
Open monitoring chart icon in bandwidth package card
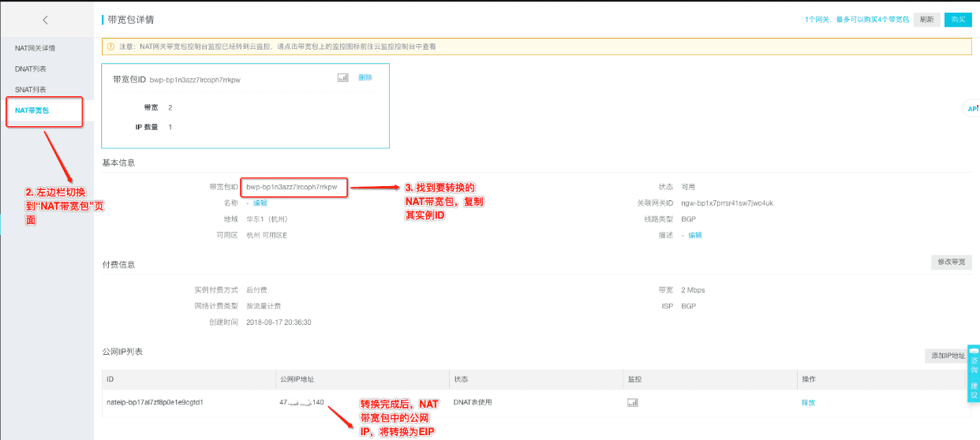point(342,78)
